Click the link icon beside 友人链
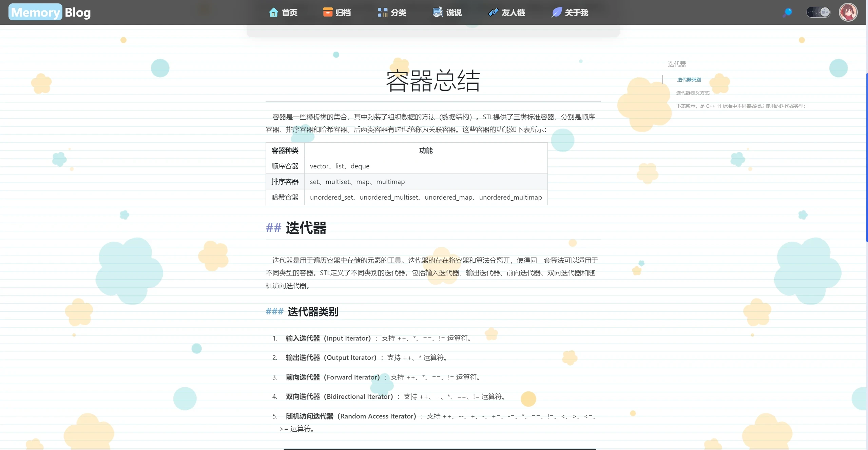The width and height of the screenshot is (868, 450). pyautogui.click(x=493, y=13)
